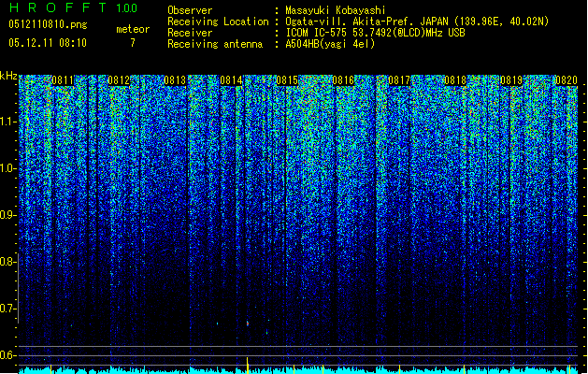588x374 pixels.
Task: Click the 0811 time marker
Action: [x=63, y=80]
